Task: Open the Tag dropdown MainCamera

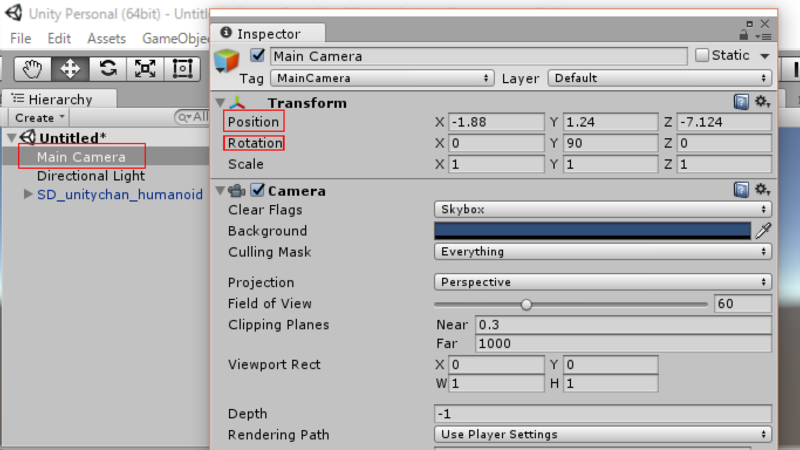Action: 382,78
